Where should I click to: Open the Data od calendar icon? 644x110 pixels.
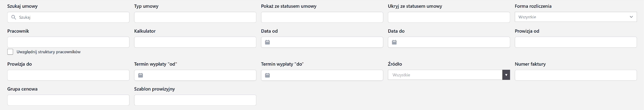point(267,42)
